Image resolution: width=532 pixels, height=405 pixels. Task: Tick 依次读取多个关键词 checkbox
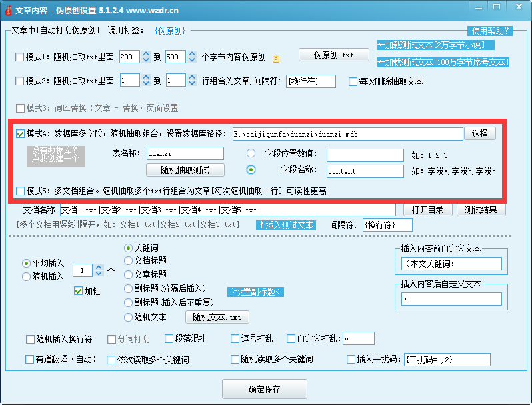111,360
